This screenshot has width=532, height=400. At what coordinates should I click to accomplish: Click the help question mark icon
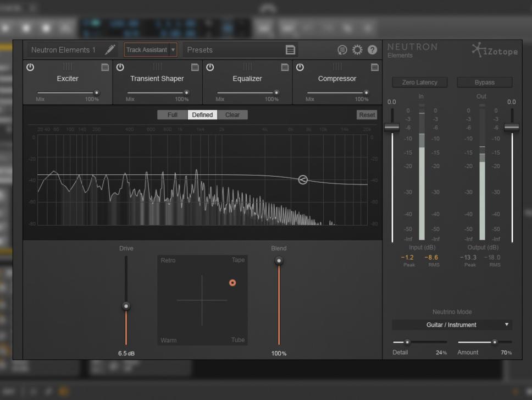373,50
